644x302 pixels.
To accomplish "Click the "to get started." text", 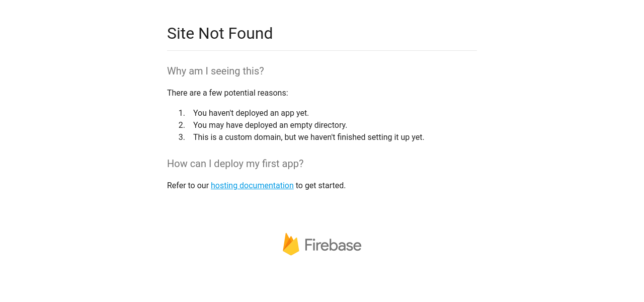I will pyautogui.click(x=320, y=186).
